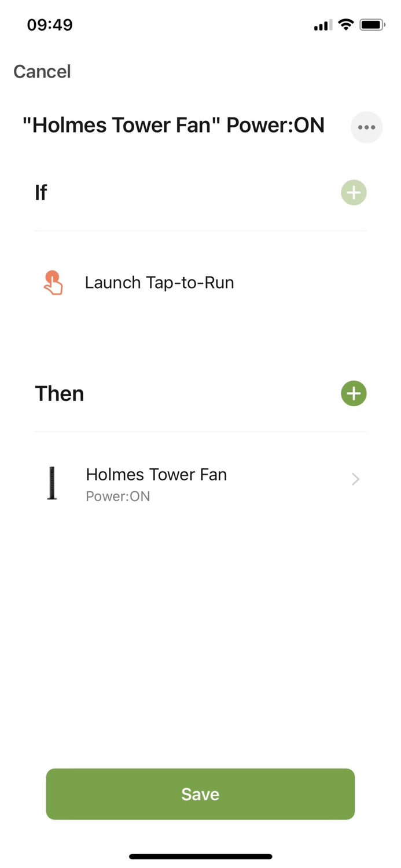The width and height of the screenshot is (401, 868).
Task: Add a new condition with the If plus icon
Action: [x=354, y=192]
